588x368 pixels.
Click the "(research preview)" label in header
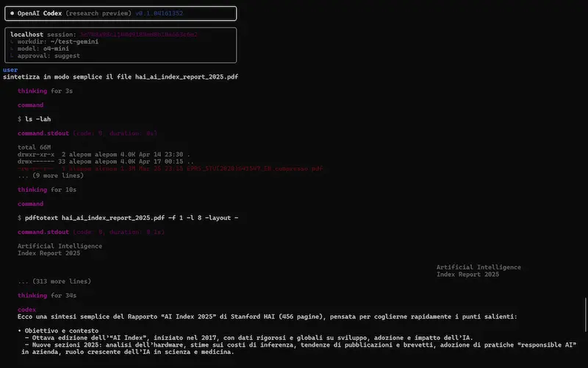coord(98,13)
